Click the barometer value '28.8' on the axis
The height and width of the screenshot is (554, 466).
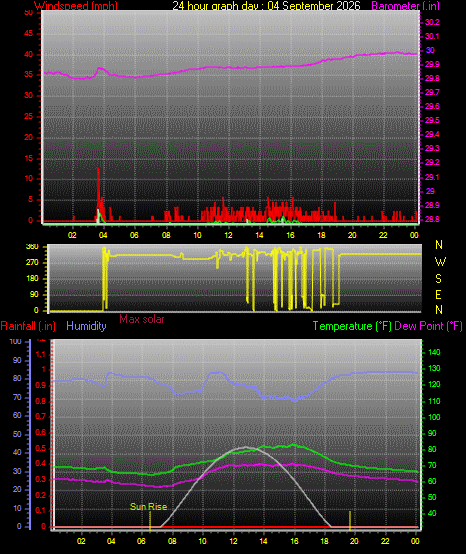(432, 219)
